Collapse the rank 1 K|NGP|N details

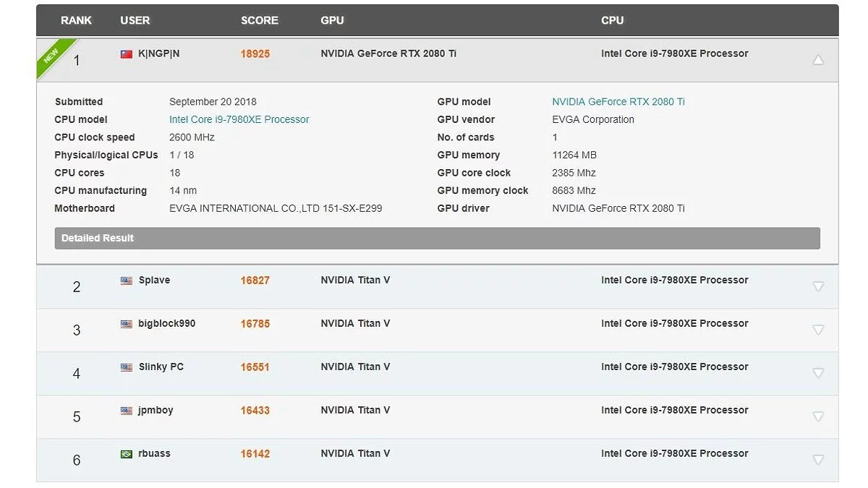pos(818,60)
